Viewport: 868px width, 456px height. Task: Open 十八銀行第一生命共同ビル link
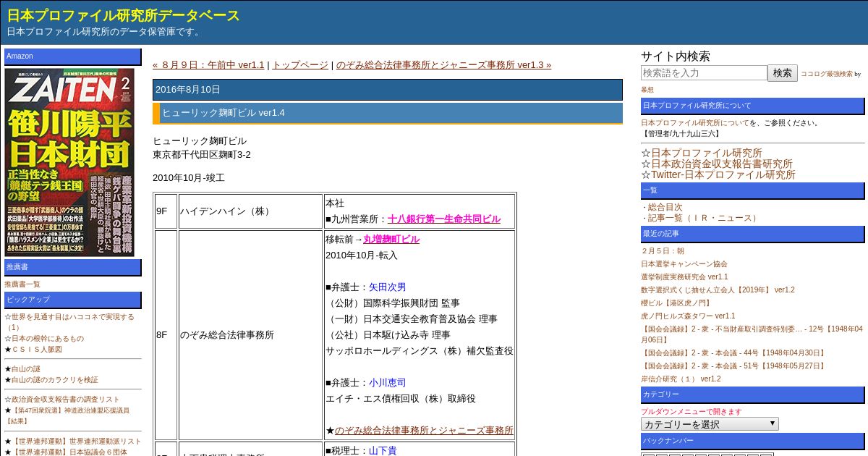[x=443, y=219]
